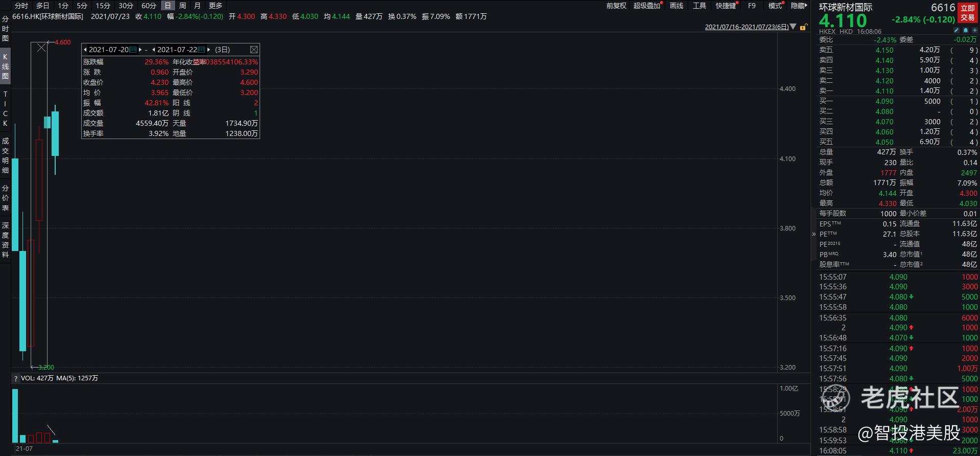Close the interval statistics popup

click(254, 50)
